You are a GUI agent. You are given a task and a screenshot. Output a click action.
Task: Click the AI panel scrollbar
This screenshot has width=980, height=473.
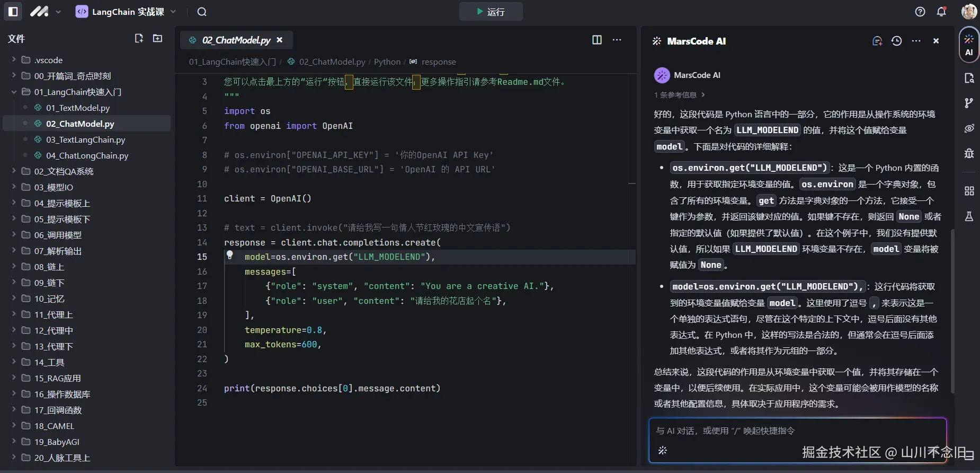(x=952, y=311)
